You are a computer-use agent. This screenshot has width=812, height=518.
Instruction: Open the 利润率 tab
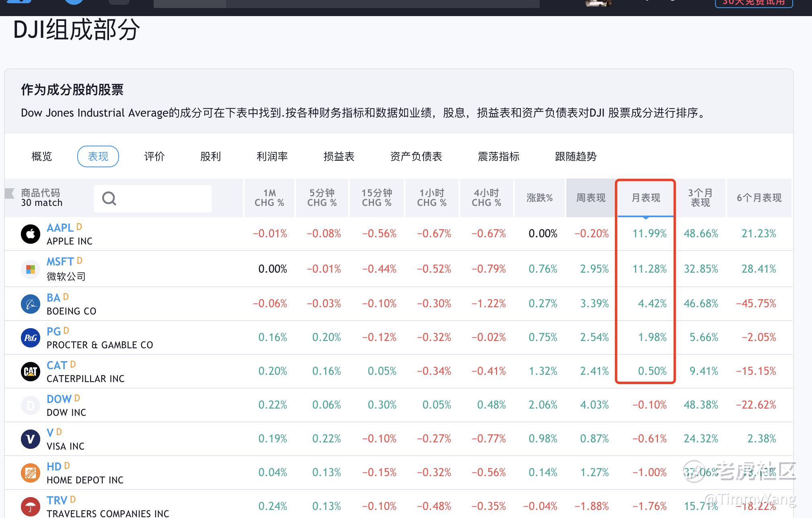point(272,156)
